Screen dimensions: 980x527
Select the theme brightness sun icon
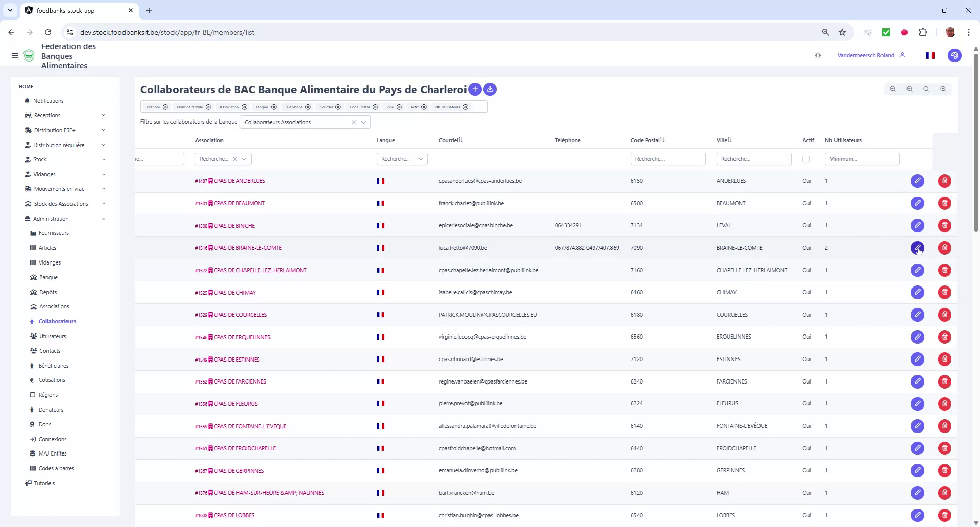point(818,55)
